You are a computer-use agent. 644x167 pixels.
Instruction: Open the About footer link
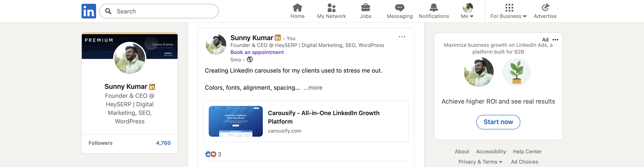point(462,151)
